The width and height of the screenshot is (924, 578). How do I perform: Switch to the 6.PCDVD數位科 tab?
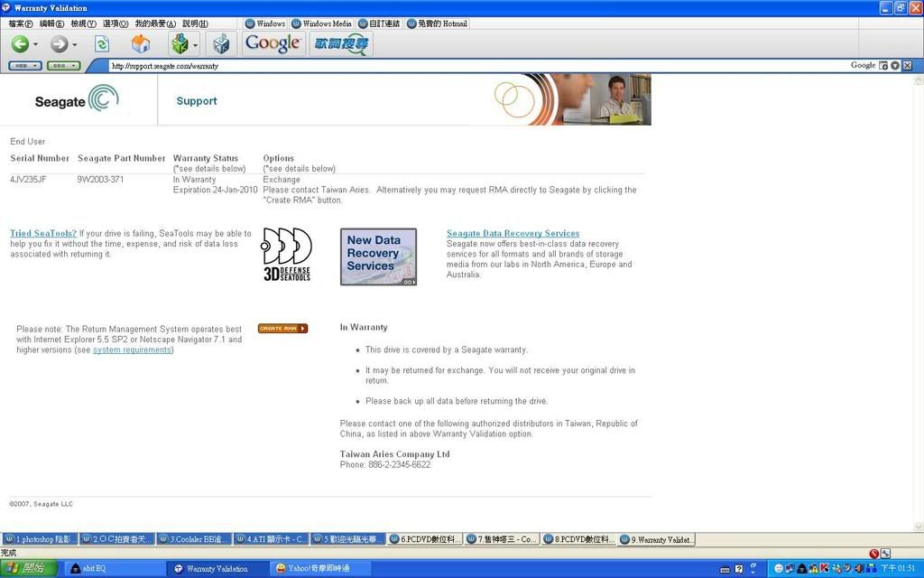[x=424, y=539]
